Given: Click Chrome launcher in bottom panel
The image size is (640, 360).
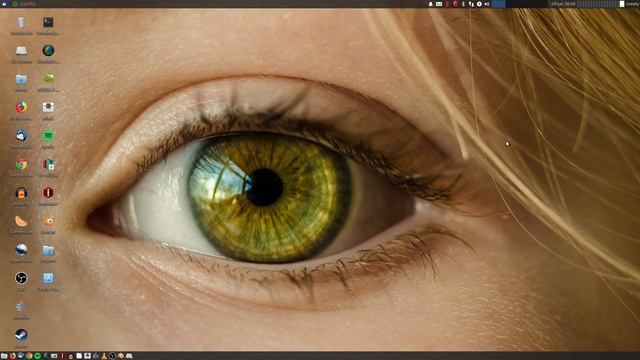Looking at the screenshot, I should pos(29,356).
